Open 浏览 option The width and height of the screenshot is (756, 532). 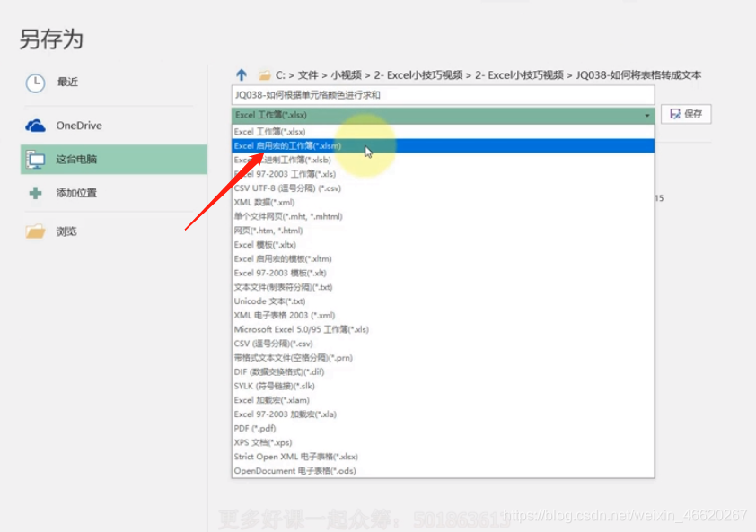[66, 231]
